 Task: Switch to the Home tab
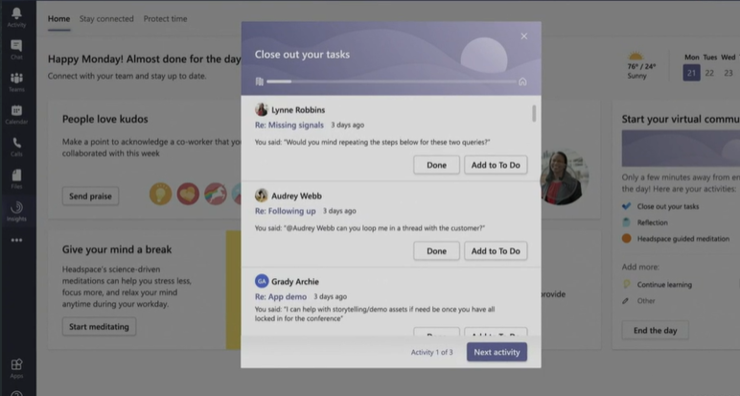pyautogui.click(x=59, y=19)
